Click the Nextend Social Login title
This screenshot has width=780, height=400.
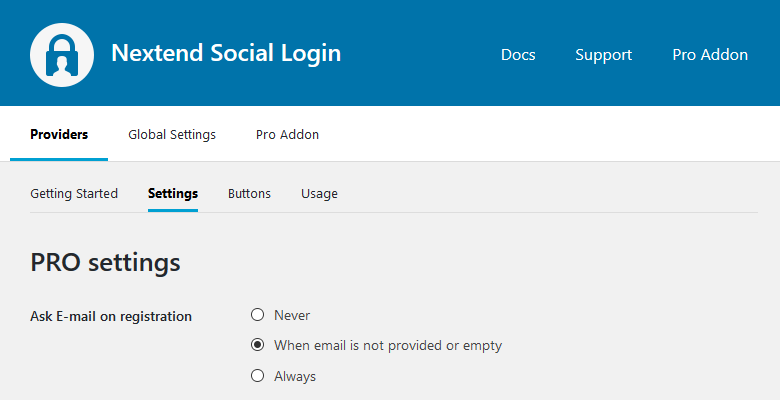[x=226, y=53]
